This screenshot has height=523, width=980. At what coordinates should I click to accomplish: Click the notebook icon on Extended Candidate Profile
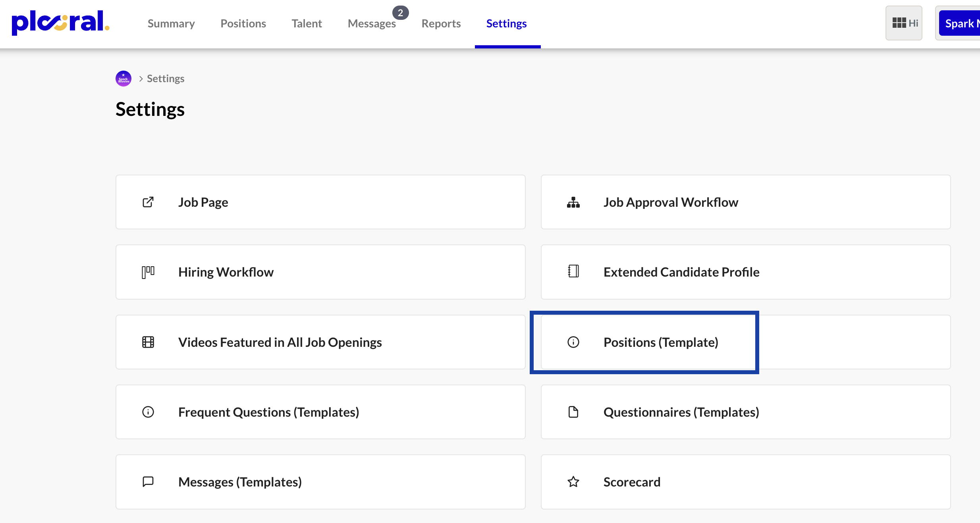(x=573, y=272)
